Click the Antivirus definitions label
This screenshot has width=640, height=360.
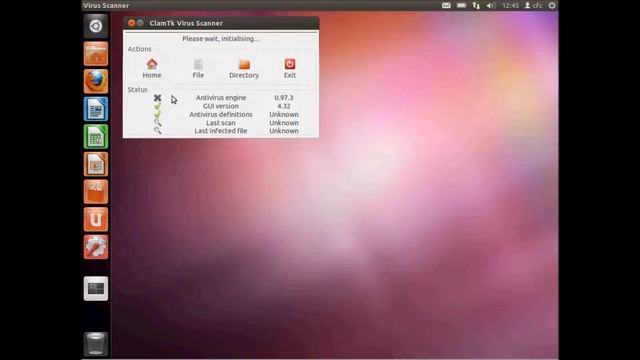tap(221, 114)
